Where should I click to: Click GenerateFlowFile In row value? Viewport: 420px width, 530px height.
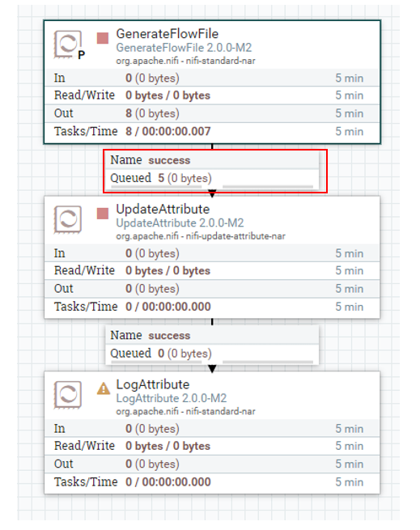[152, 78]
